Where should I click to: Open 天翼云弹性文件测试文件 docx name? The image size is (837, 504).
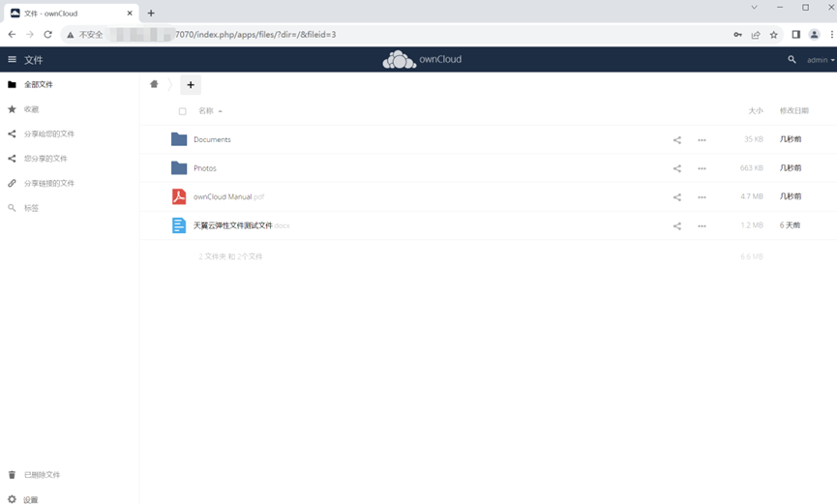point(241,225)
